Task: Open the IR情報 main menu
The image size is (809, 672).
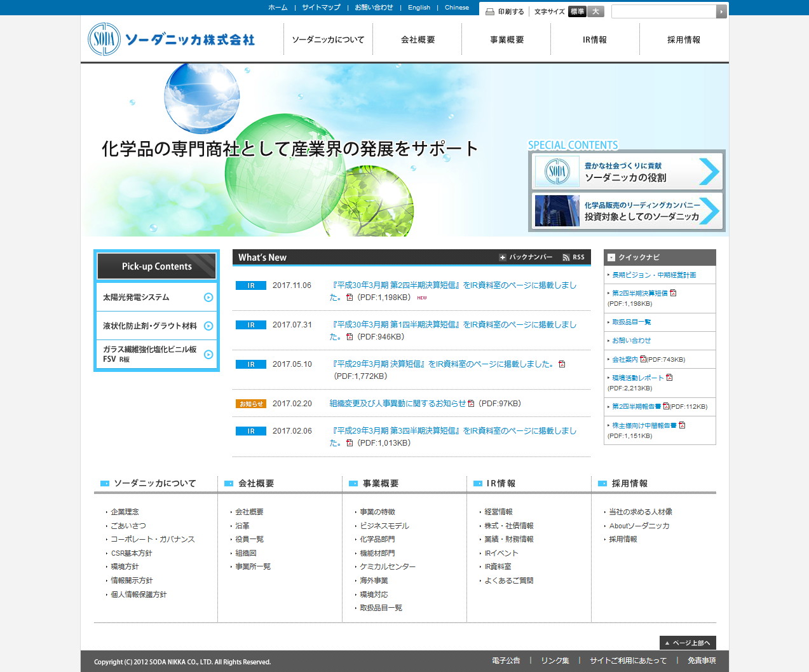Action: (x=595, y=39)
